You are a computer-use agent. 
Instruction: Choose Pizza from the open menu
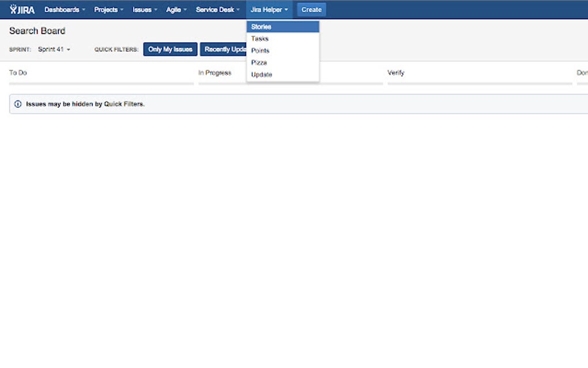pyautogui.click(x=259, y=62)
